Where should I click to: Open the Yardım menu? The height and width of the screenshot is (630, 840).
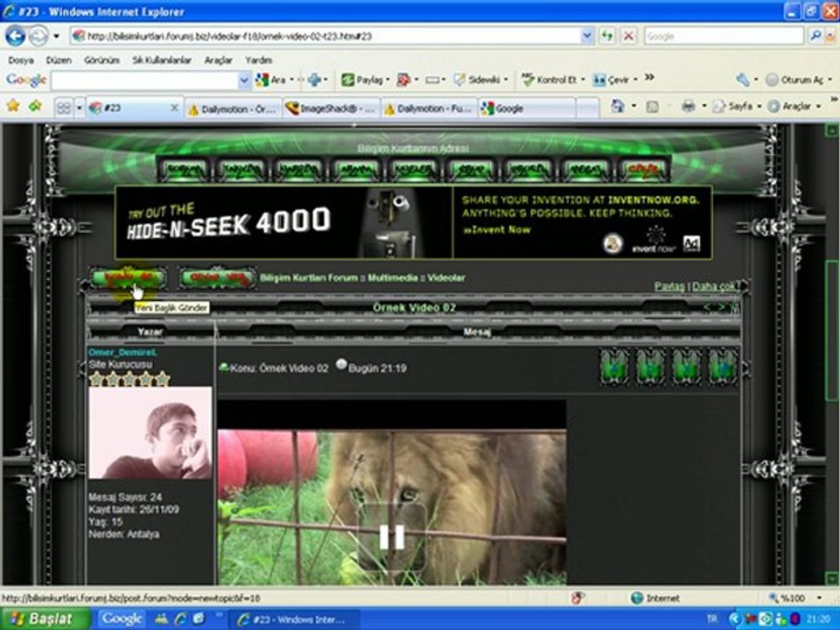point(258,60)
